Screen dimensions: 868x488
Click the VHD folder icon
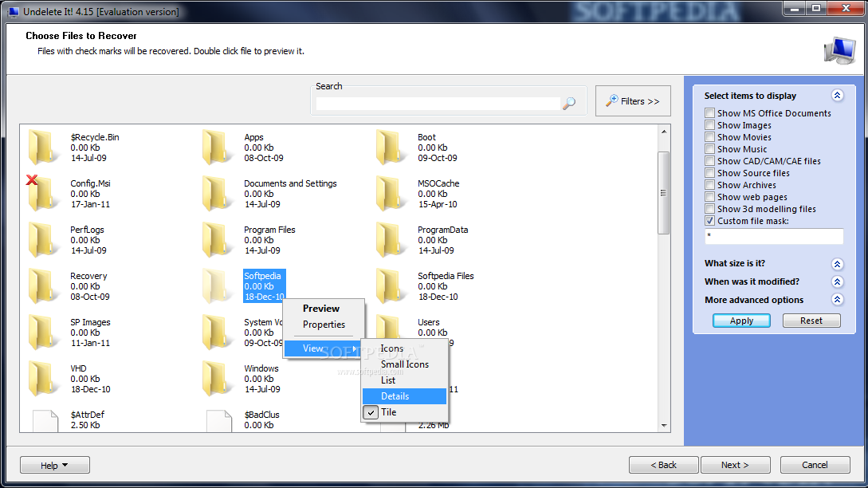(x=44, y=378)
